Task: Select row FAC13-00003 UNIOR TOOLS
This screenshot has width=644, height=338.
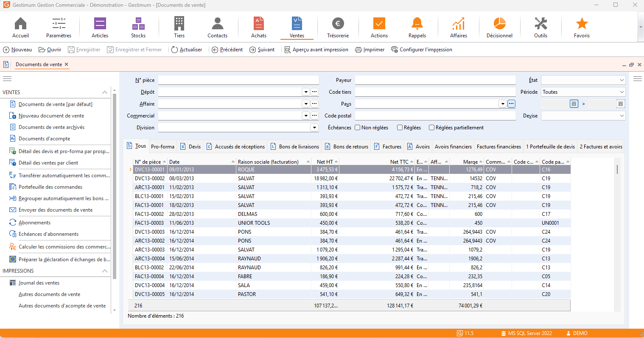Action: tap(352, 223)
